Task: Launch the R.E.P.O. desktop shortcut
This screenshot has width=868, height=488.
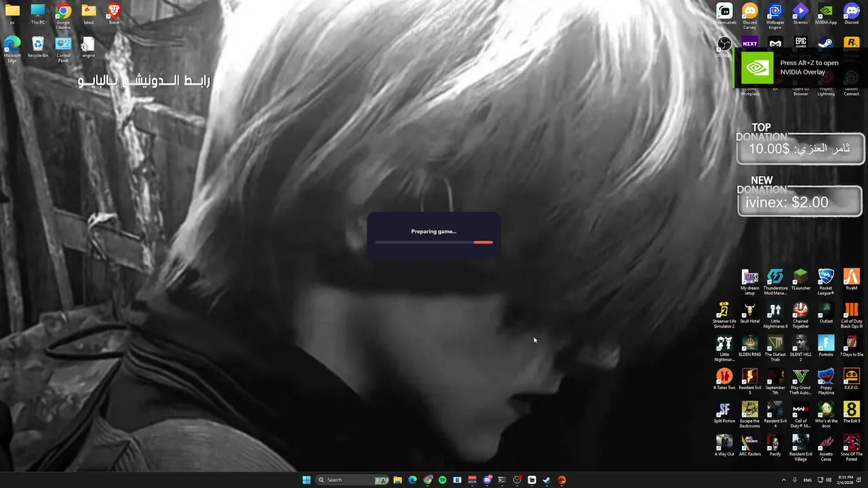Action: tap(852, 380)
